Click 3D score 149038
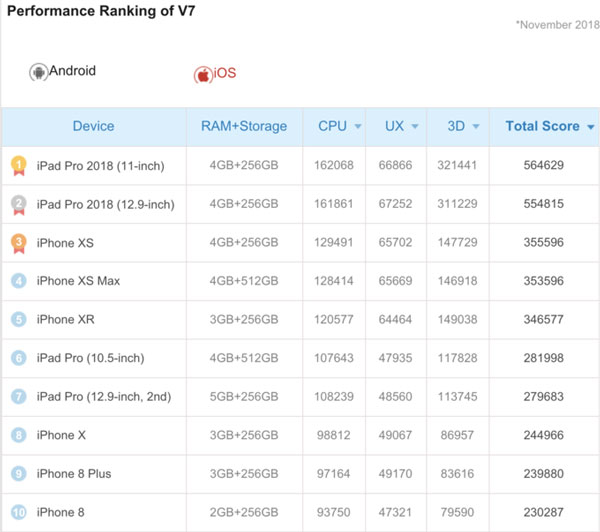The image size is (600, 532). click(457, 320)
